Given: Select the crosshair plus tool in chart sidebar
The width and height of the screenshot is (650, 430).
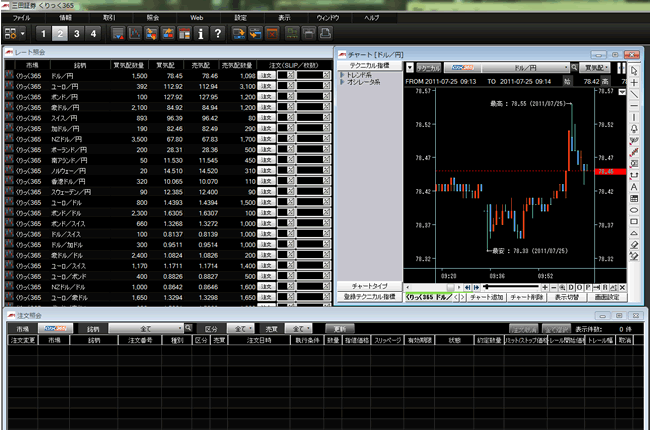Looking at the screenshot, I should 634,83.
